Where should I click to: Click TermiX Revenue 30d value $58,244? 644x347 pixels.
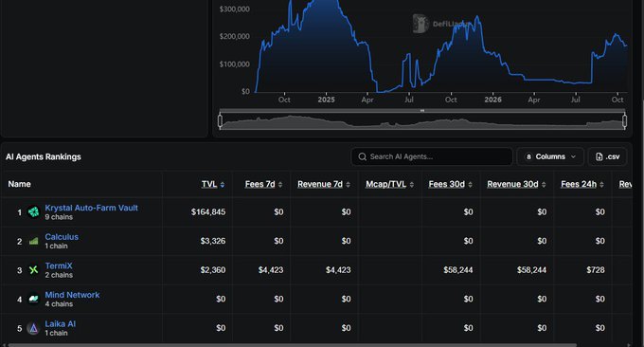[x=531, y=270]
